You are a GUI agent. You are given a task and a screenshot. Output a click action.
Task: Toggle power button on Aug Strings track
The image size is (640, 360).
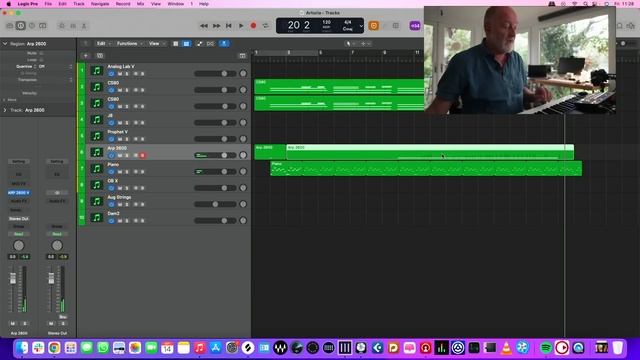click(x=111, y=204)
